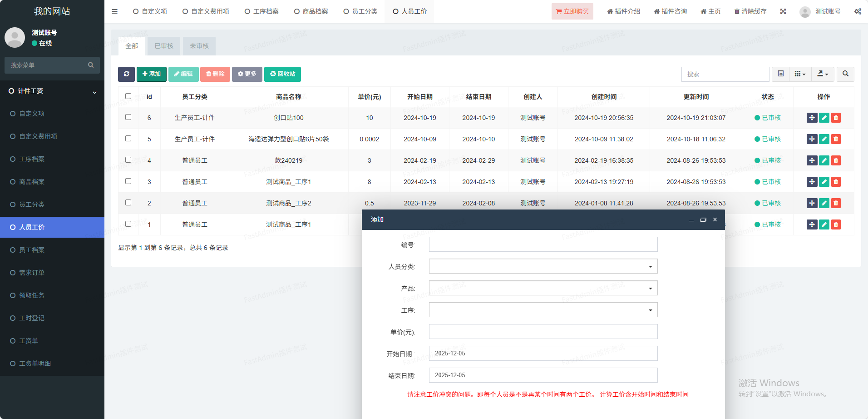
Task: Tick the checkbox for row Id 6
Action: 128,117
